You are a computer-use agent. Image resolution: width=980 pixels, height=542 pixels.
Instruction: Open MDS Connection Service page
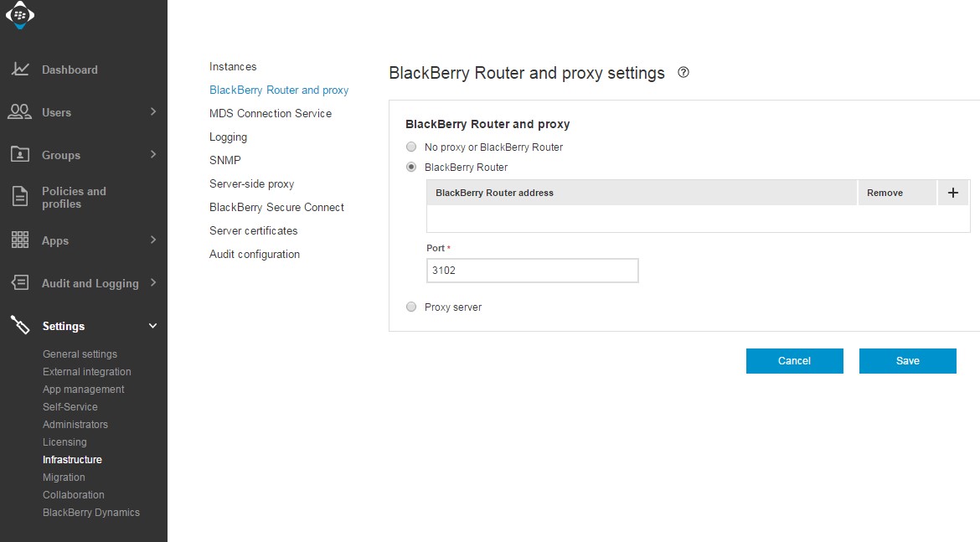[x=271, y=114]
